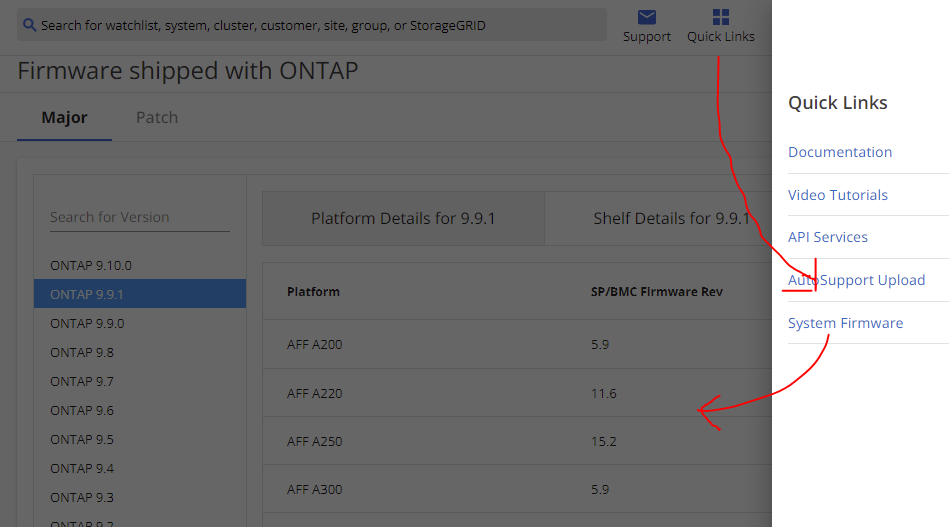Click firmware value 15.2 for AFF A250
This screenshot has height=527, width=949.
[603, 442]
